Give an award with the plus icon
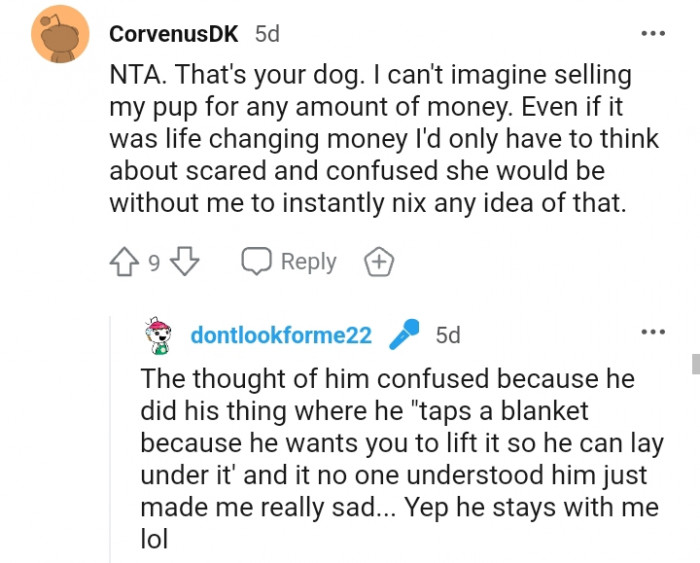Image resolution: width=700 pixels, height=563 pixels. tap(380, 263)
